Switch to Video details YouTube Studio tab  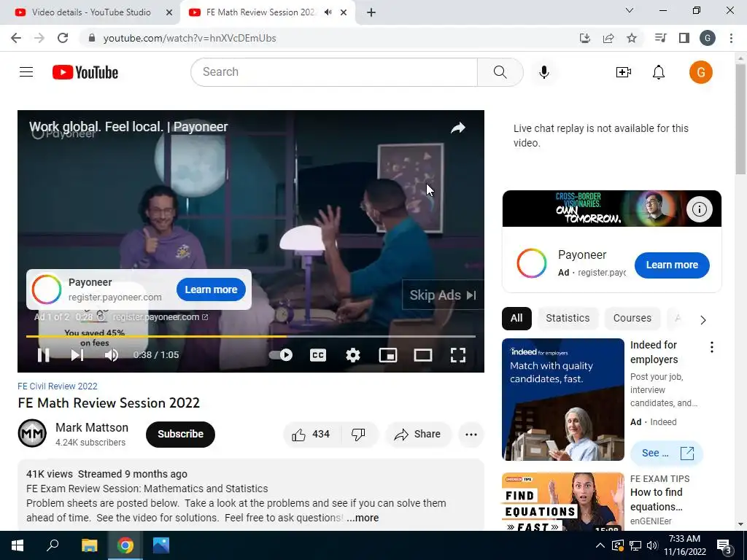(90, 12)
